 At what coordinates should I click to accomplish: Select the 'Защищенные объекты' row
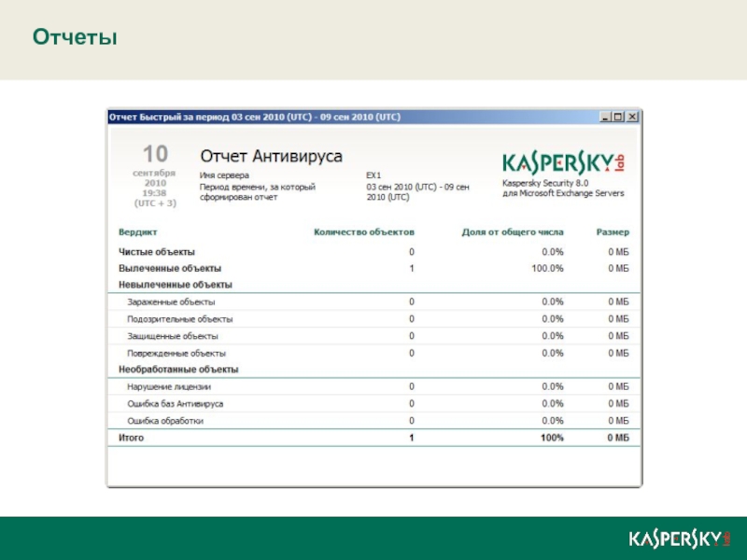point(374,336)
